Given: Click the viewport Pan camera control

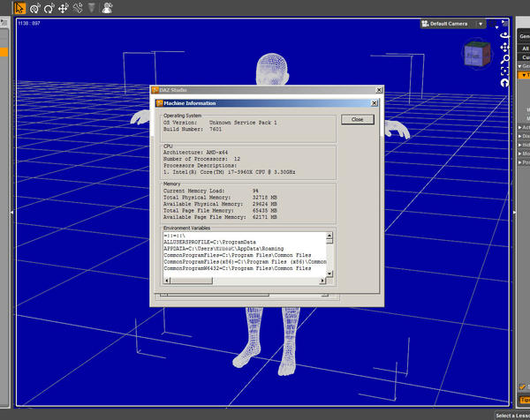Looking at the screenshot, I should (x=504, y=47).
